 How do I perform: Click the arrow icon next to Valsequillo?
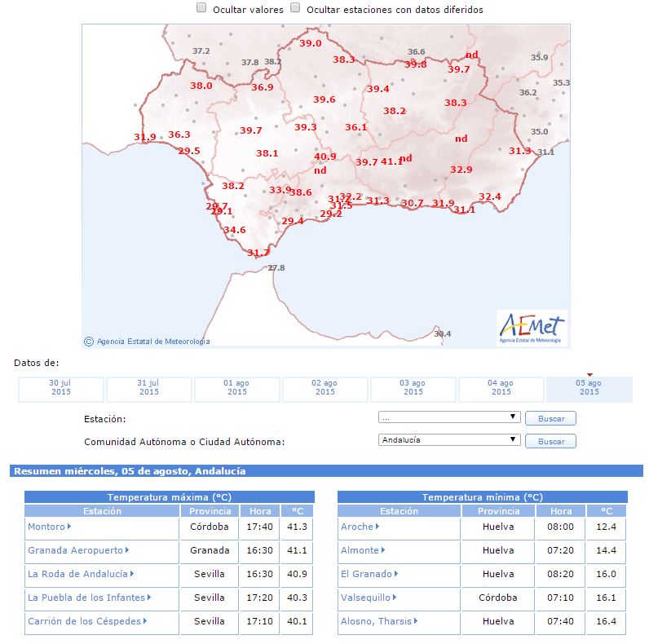[x=395, y=598]
